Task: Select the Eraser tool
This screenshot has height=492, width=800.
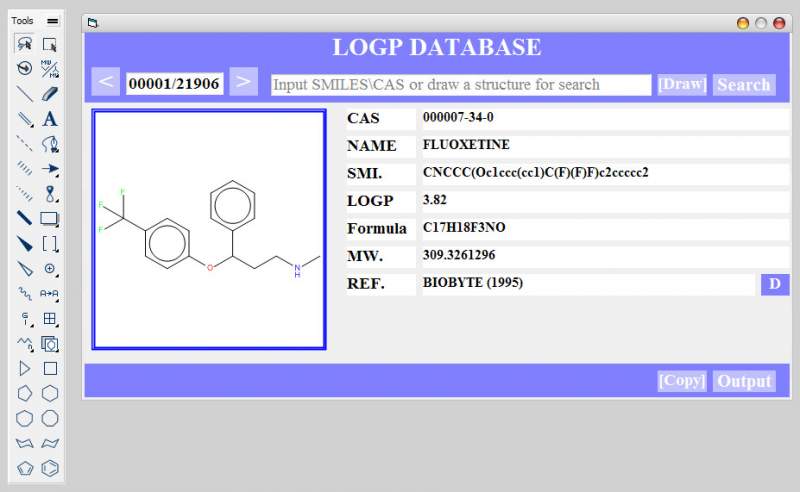Action: tap(49, 93)
